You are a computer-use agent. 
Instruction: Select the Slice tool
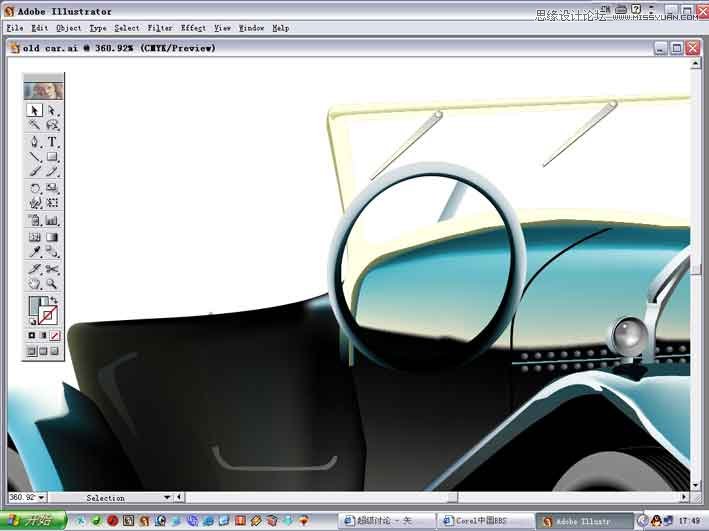click(34, 269)
